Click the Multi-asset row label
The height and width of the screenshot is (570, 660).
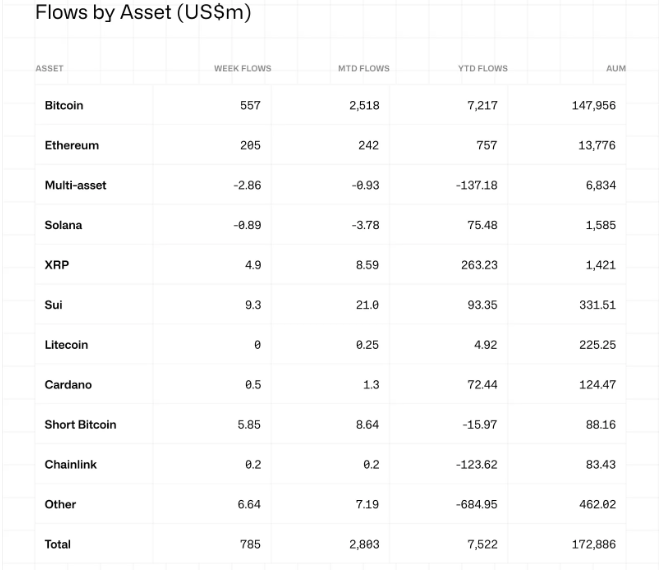(x=75, y=185)
